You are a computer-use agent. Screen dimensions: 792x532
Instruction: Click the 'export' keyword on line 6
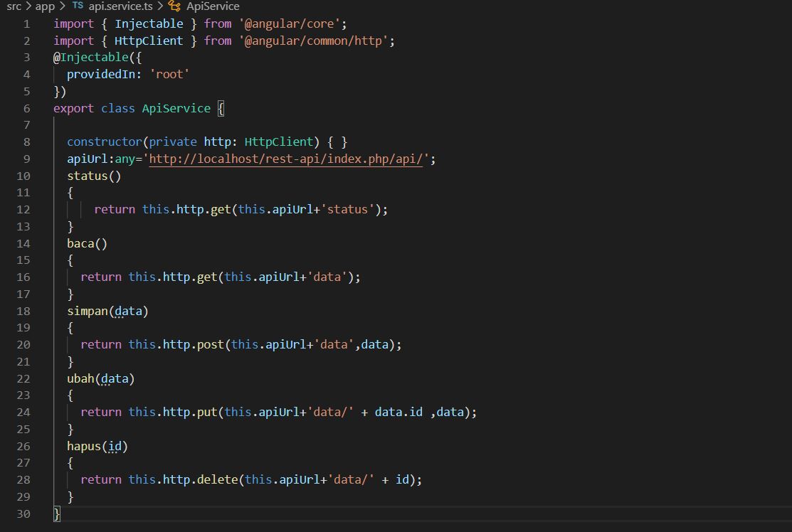[74, 109]
